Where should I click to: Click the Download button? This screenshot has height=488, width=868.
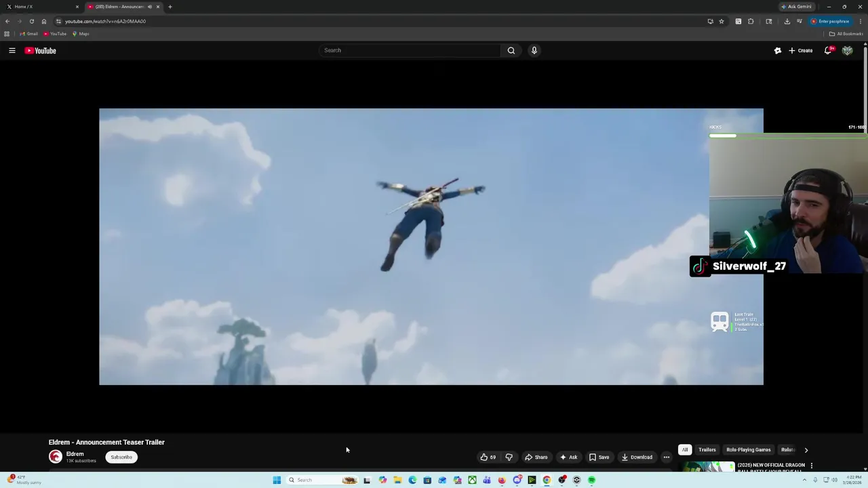pos(637,457)
